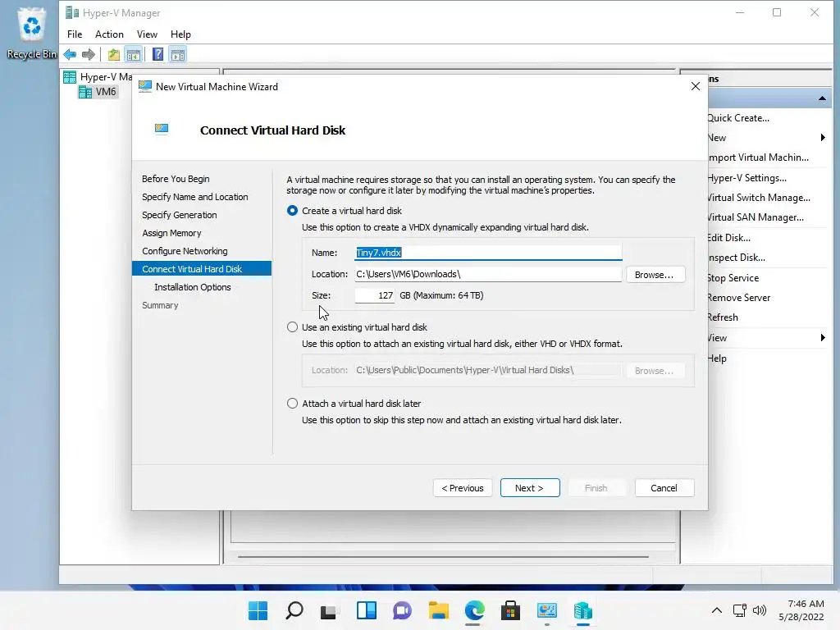Open the Windows Start menu
The width and height of the screenshot is (840, 630).
point(258,610)
